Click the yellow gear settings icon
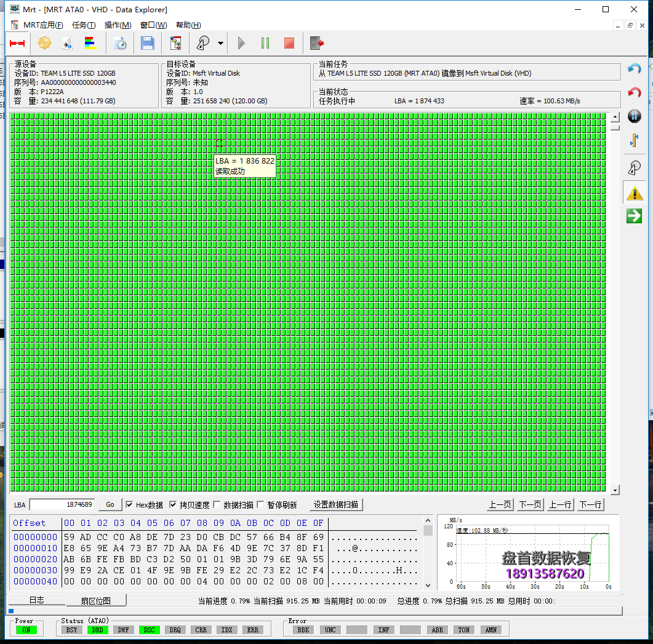This screenshot has width=653, height=644. (x=44, y=43)
